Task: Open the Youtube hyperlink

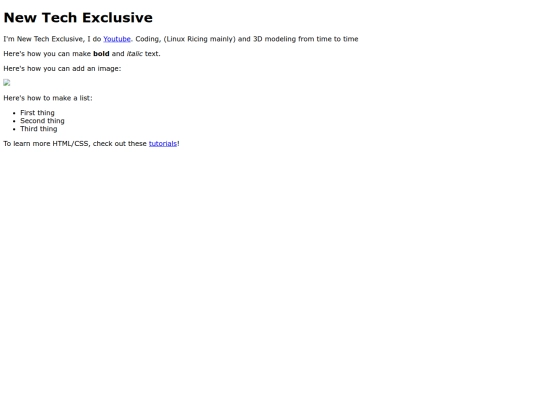Action: [117, 39]
